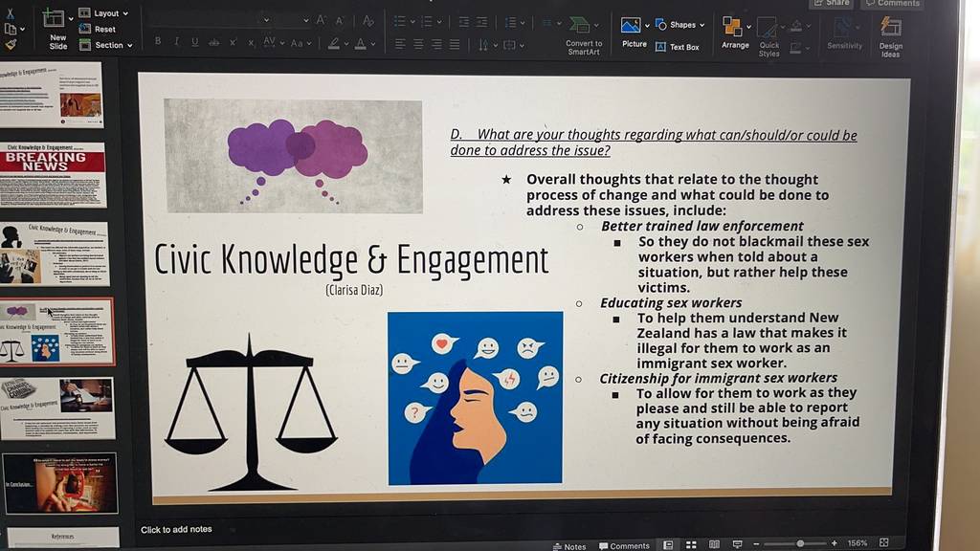
Task: Click the text highlight color pen
Action: 334,44
